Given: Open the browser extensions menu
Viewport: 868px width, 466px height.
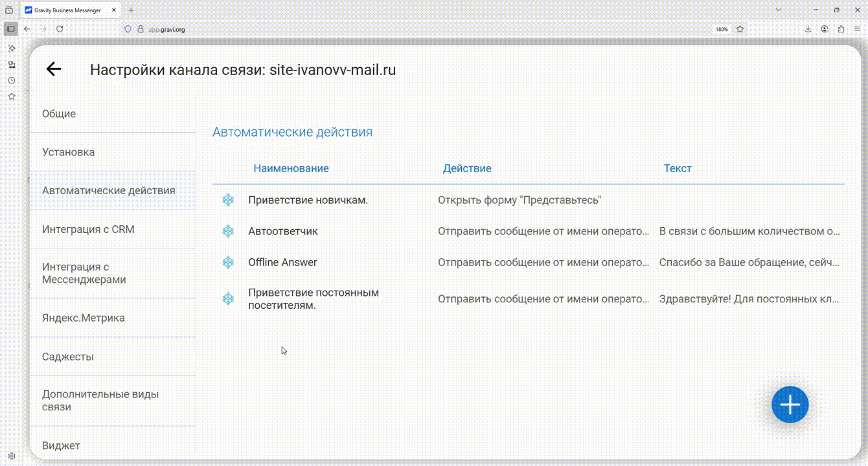Looking at the screenshot, I should [x=841, y=29].
